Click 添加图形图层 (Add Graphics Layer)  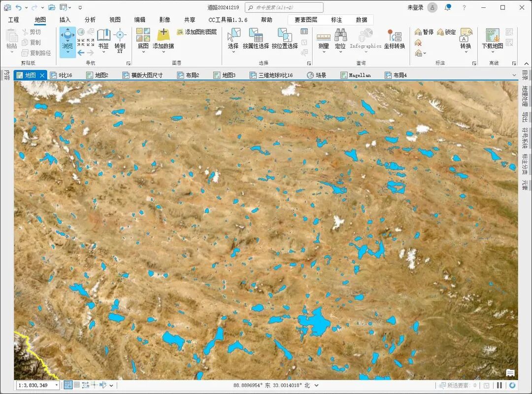[x=197, y=32]
